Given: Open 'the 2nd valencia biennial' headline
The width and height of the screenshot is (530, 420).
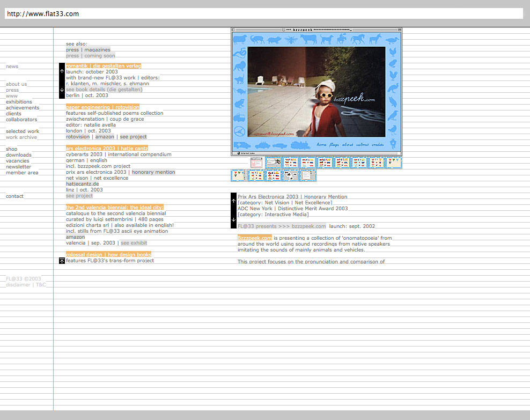Looking at the screenshot, I should [115, 208].
